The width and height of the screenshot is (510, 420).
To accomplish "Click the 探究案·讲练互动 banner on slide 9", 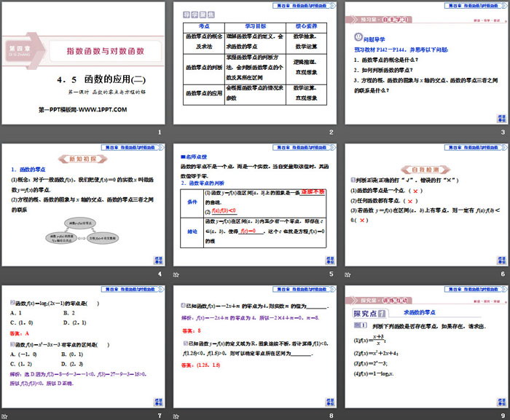I will point(380,301).
